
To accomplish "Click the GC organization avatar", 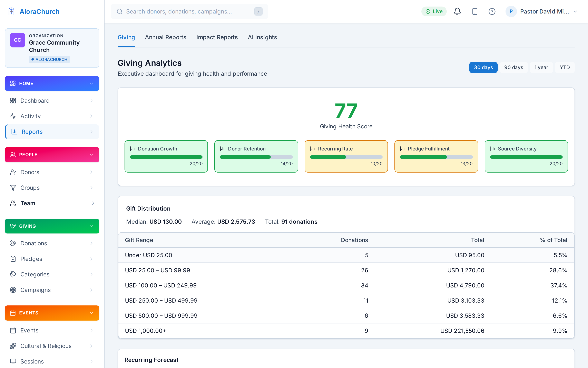I will pyautogui.click(x=18, y=40).
